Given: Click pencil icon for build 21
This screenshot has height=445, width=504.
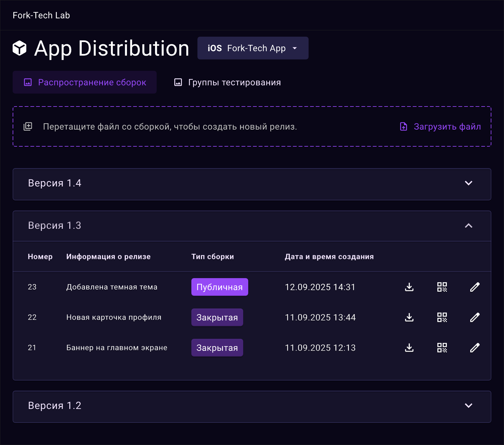Looking at the screenshot, I should (475, 348).
